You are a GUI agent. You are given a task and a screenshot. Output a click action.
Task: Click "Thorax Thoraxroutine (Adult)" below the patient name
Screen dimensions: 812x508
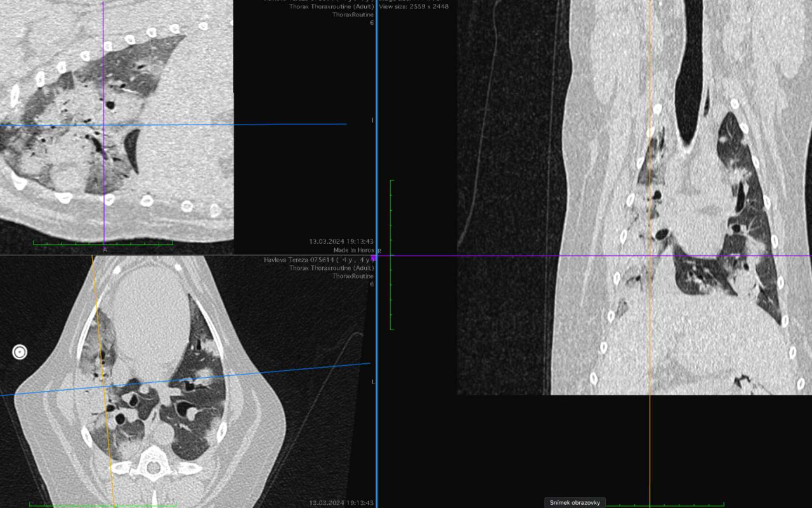pyautogui.click(x=331, y=268)
